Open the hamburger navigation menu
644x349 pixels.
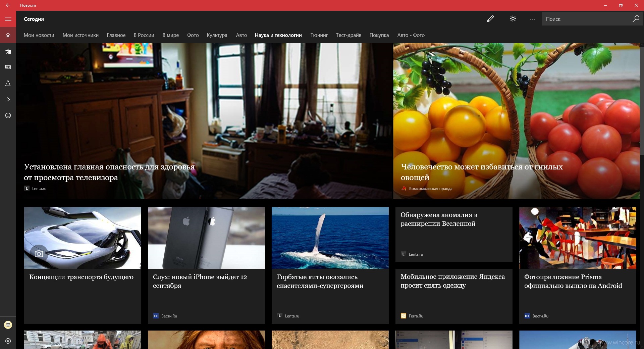[8, 19]
